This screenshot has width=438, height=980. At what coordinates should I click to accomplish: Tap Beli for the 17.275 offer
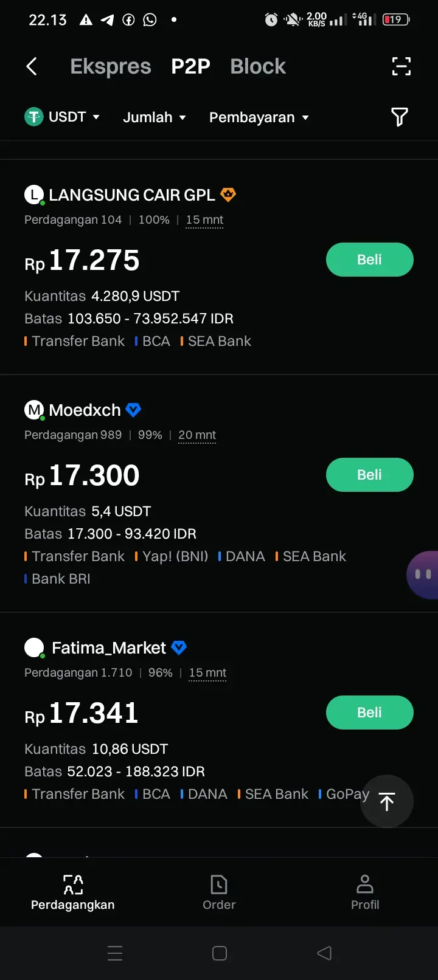tap(370, 260)
